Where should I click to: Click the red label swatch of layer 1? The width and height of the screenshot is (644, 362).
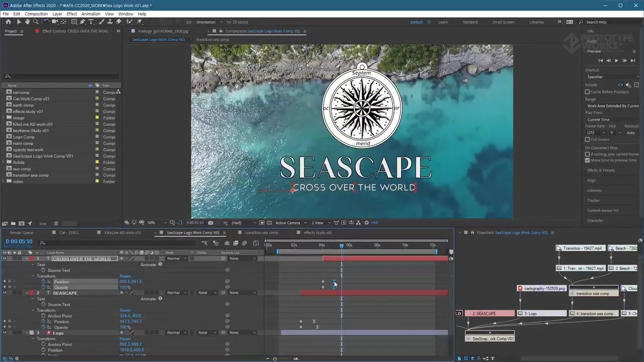(31, 258)
